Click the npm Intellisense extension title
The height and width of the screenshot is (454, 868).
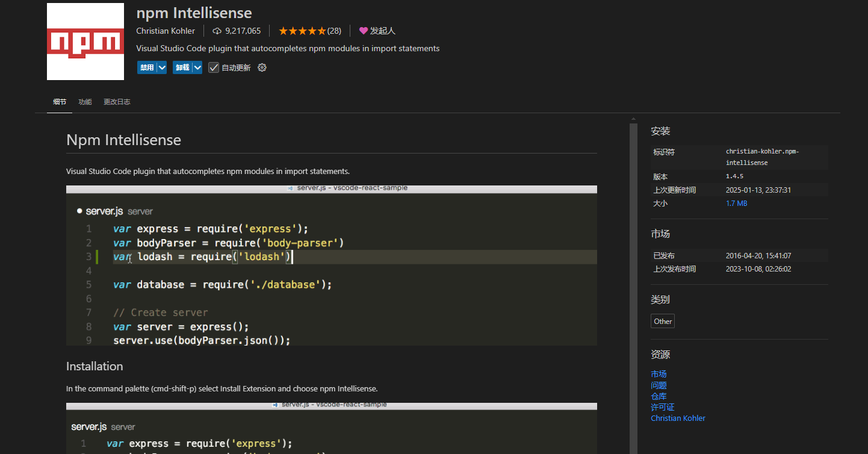pos(194,13)
